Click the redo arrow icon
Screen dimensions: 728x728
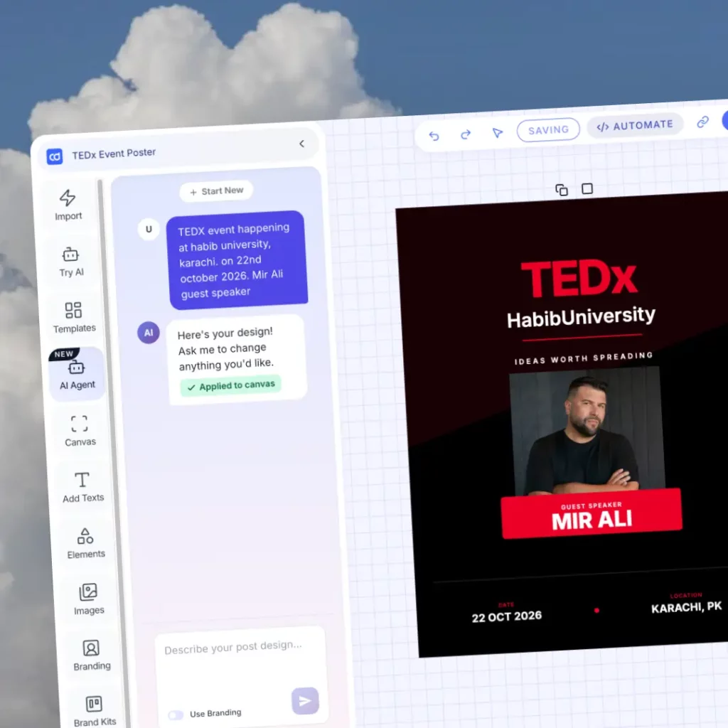point(466,134)
